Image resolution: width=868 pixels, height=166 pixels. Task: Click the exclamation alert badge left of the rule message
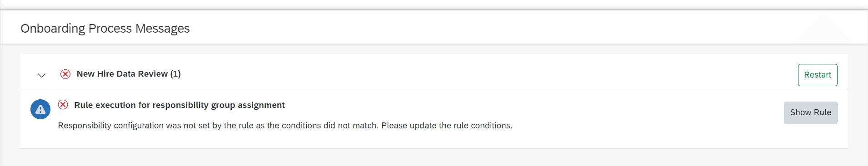click(40, 109)
